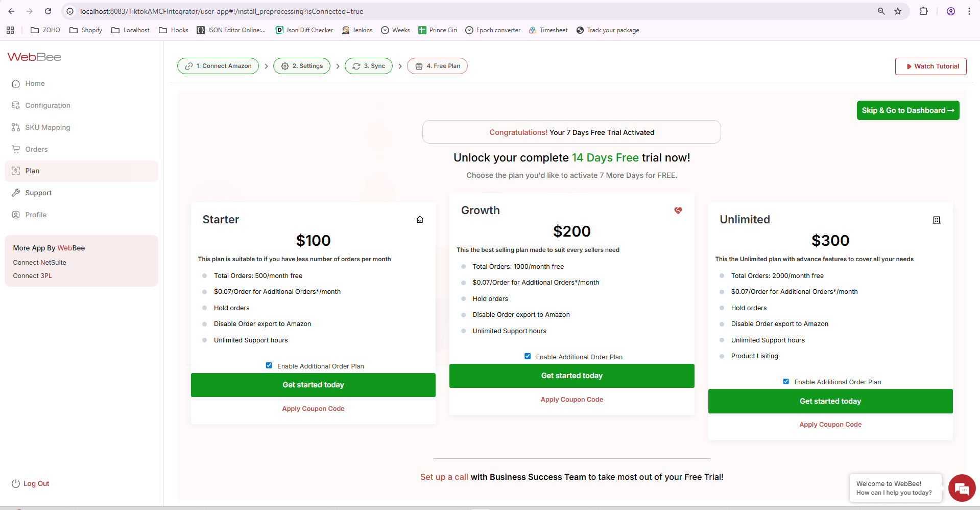Image resolution: width=980 pixels, height=510 pixels.
Task: Open SKU Mapping in sidebar
Action: 47,127
